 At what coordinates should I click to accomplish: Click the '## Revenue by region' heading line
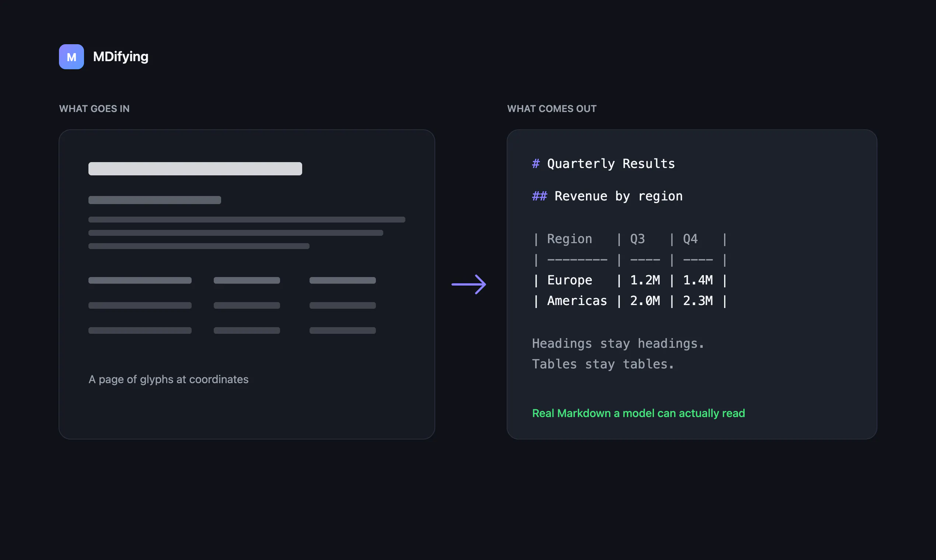[x=607, y=196]
